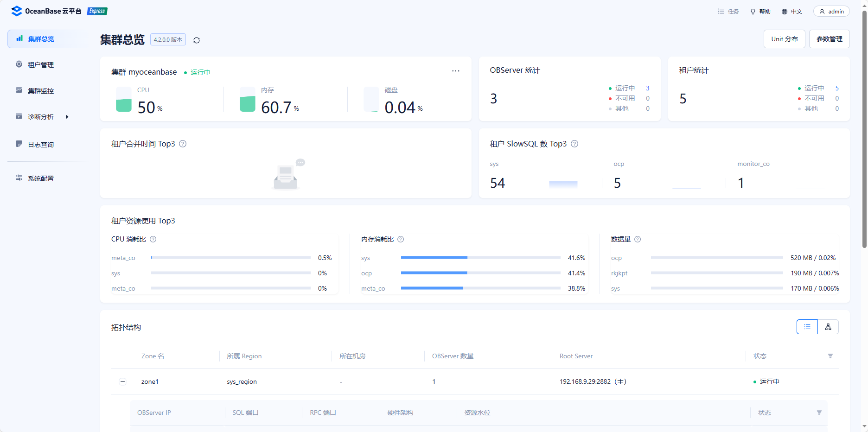Click the zone1 name cell

click(x=150, y=381)
